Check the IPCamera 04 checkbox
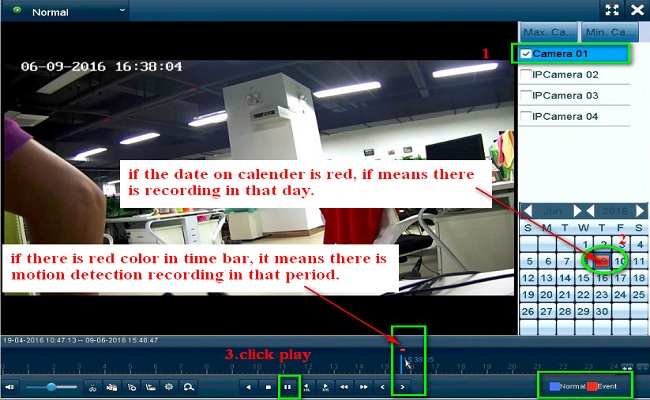650x400 pixels. tap(526, 117)
